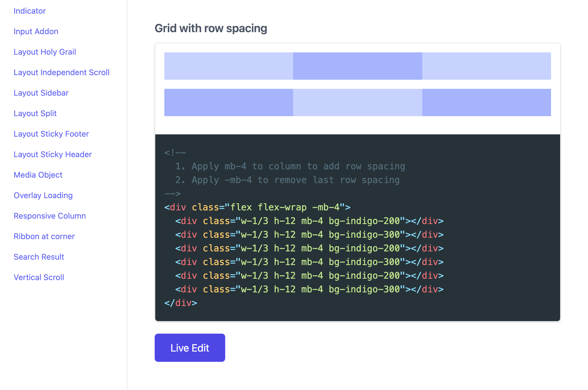
Task: Click the first-row middle indigo-300 block
Action: tap(357, 66)
